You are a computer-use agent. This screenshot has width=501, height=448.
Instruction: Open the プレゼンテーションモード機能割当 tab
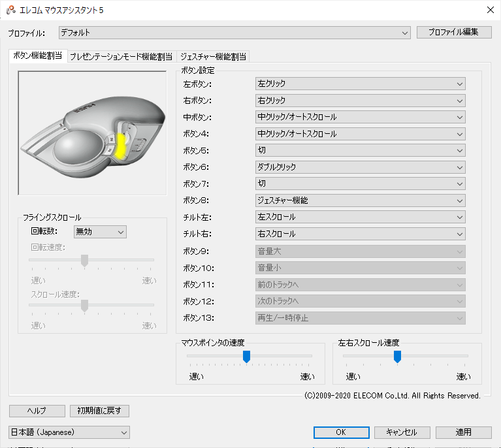(121, 57)
